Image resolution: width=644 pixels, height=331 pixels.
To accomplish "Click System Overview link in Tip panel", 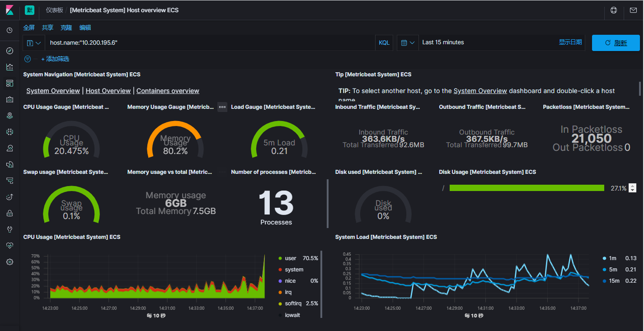I will [x=480, y=91].
